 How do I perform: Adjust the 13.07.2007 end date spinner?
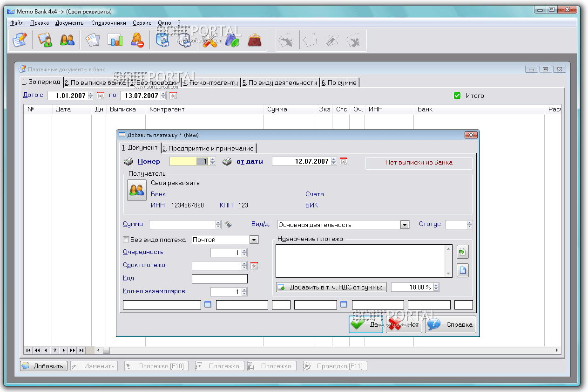[x=163, y=96]
